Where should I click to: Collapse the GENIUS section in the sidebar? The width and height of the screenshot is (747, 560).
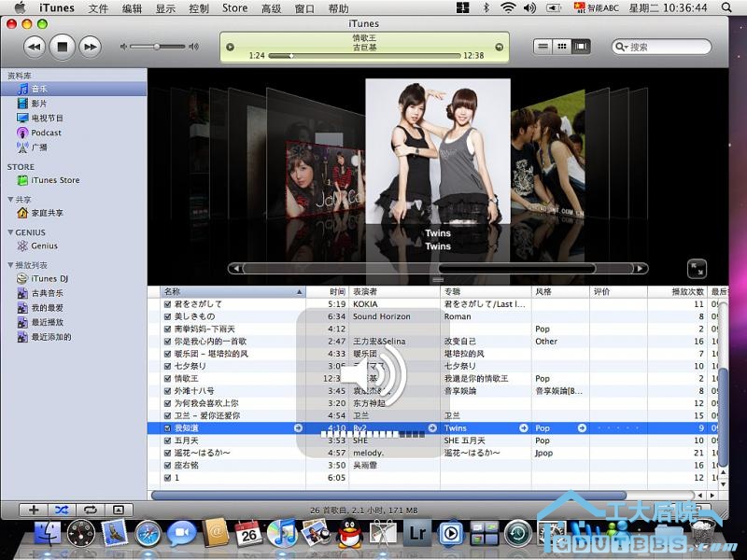[10, 232]
